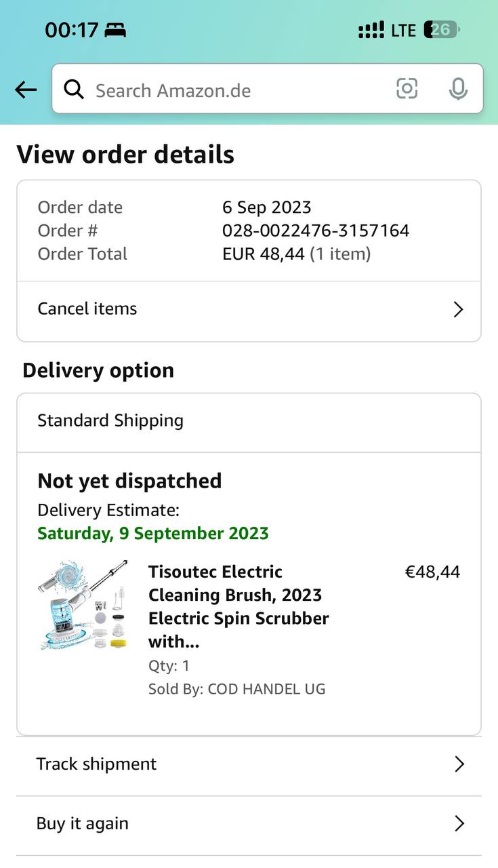This screenshot has width=498, height=868.
Task: Tap the Standard Shipping delivery option
Action: coord(110,420)
